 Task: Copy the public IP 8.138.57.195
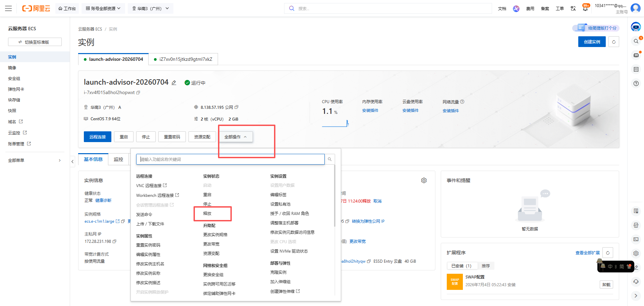(x=236, y=107)
